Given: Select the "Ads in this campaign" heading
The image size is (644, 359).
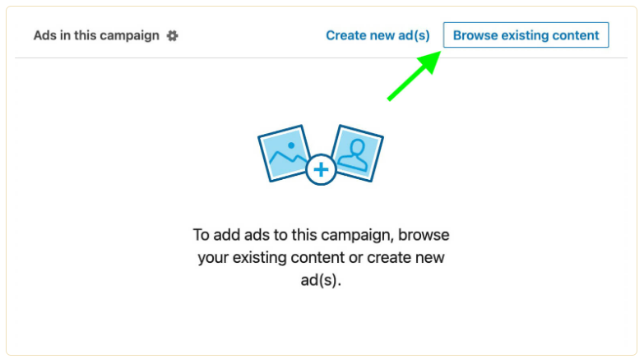Looking at the screenshot, I should point(96,36).
